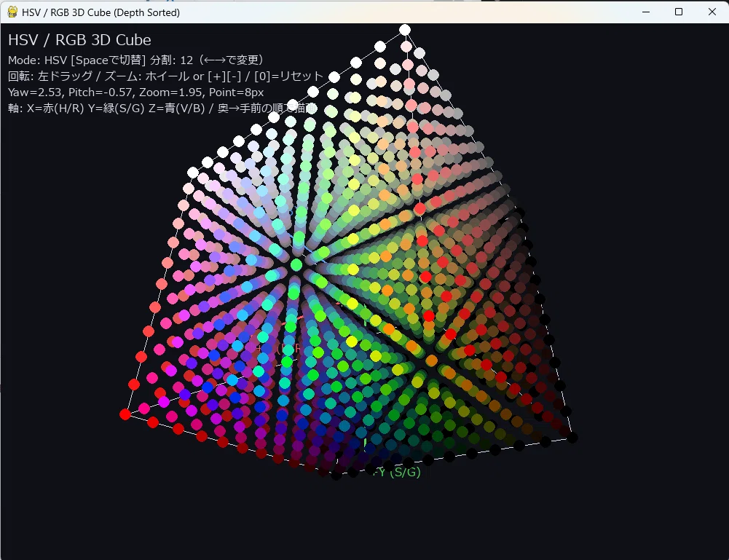Click the black dot at the cube's rightmost vertex
This screenshot has height=560, width=729.
[x=572, y=438]
